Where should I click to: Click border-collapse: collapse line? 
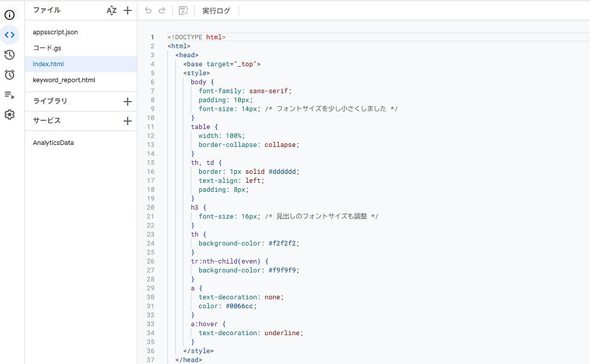[x=249, y=145]
